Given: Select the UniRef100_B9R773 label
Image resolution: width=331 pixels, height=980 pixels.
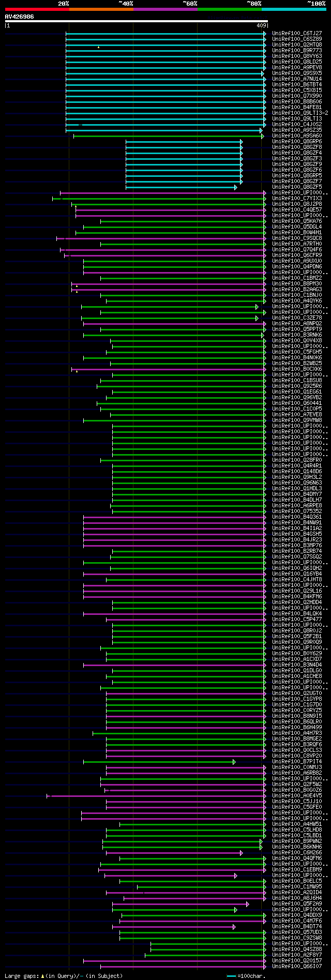Looking at the screenshot, I should (x=297, y=50).
